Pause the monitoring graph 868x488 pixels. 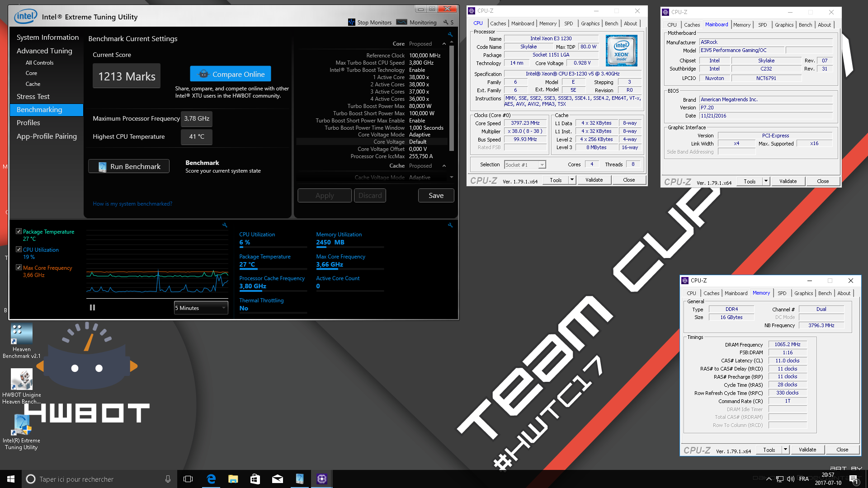tap(92, 308)
